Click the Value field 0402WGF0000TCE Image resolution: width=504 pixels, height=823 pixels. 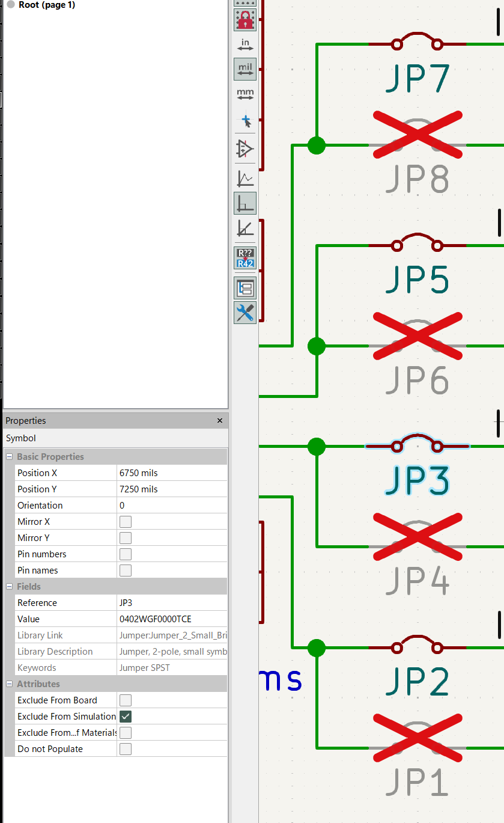pos(171,619)
